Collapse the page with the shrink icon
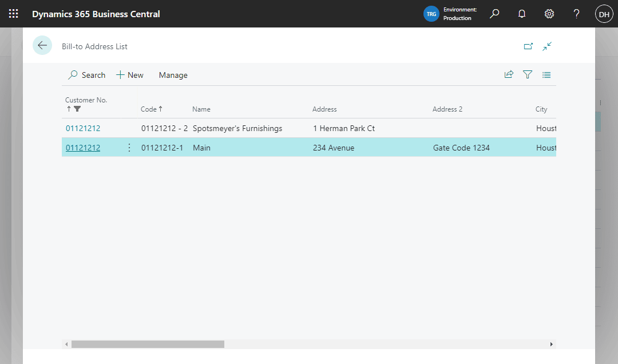The height and width of the screenshot is (364, 618). point(546,46)
